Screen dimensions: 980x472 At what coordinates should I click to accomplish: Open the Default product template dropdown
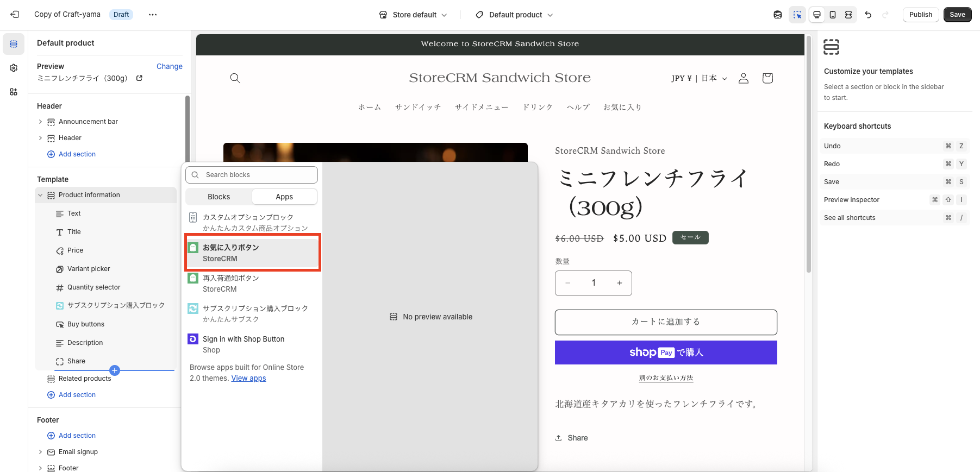(x=514, y=15)
